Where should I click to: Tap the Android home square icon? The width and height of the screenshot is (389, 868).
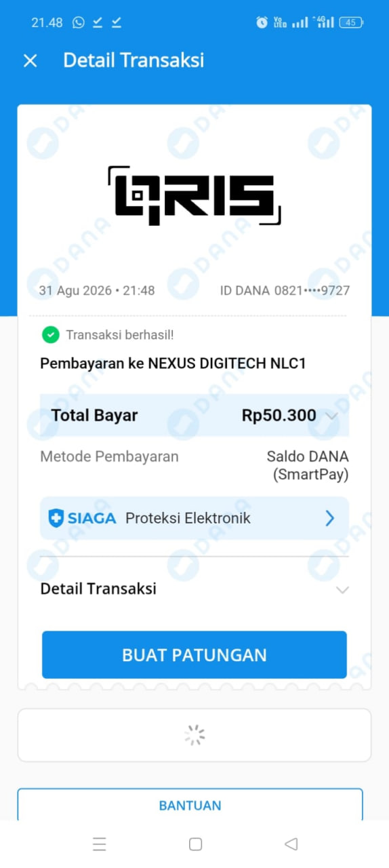(x=195, y=844)
